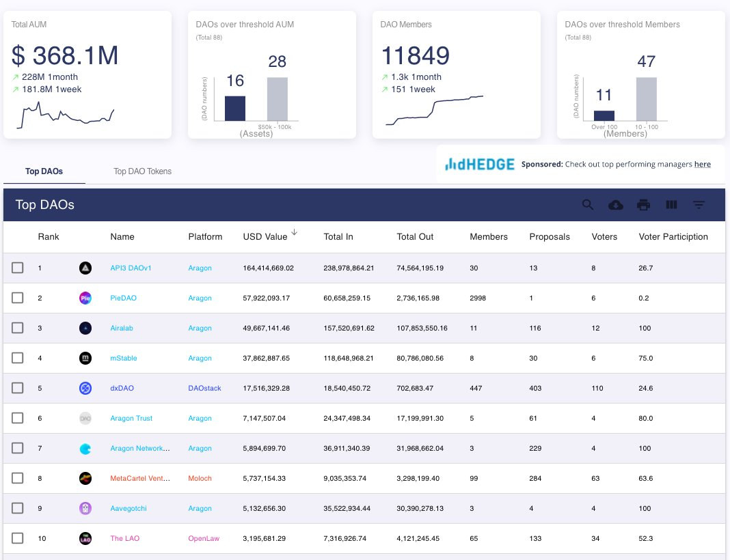Click the Aragon Network logo icon
Image resolution: width=730 pixels, height=560 pixels.
85,449
